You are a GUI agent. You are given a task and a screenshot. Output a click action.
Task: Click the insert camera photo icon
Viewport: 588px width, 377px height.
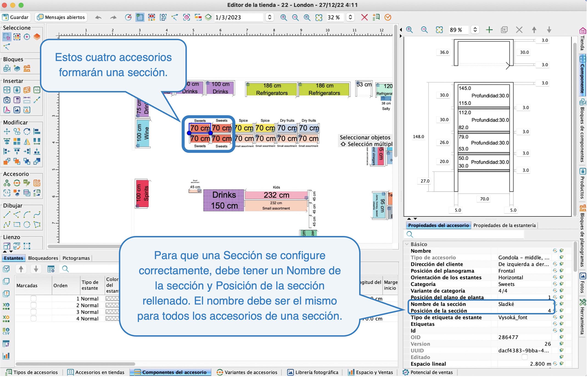(7, 100)
